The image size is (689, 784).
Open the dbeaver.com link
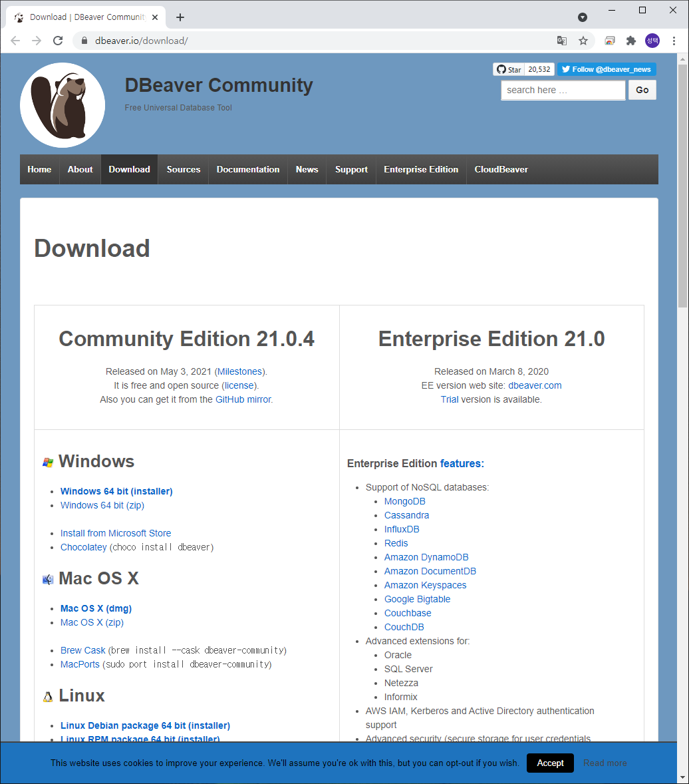coord(535,385)
